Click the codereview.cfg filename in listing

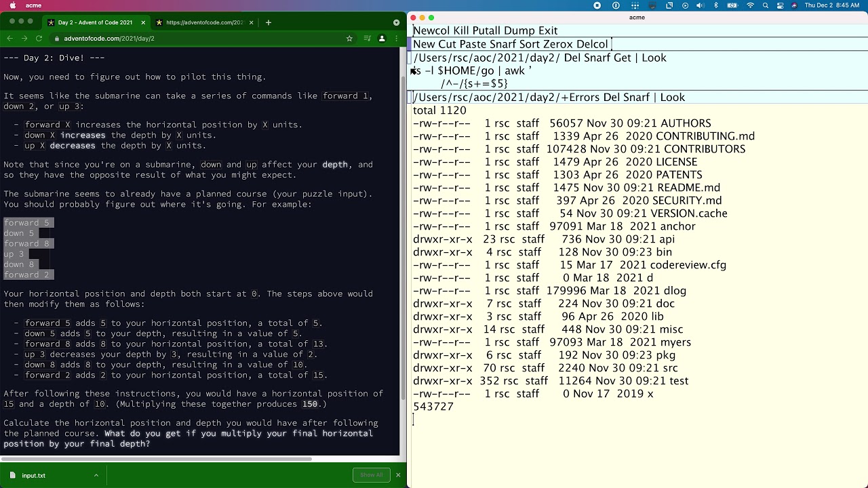[x=688, y=265]
